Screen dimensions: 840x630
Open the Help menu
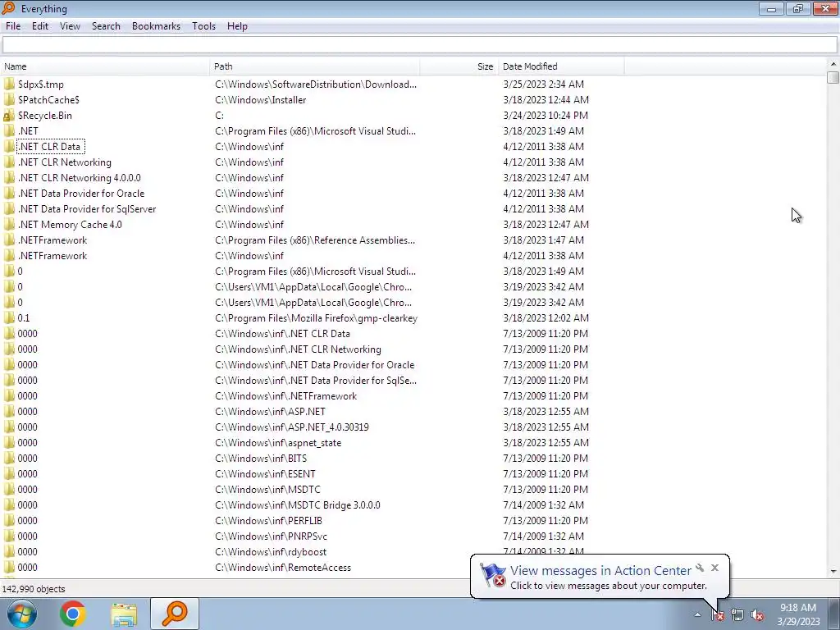pyautogui.click(x=237, y=26)
